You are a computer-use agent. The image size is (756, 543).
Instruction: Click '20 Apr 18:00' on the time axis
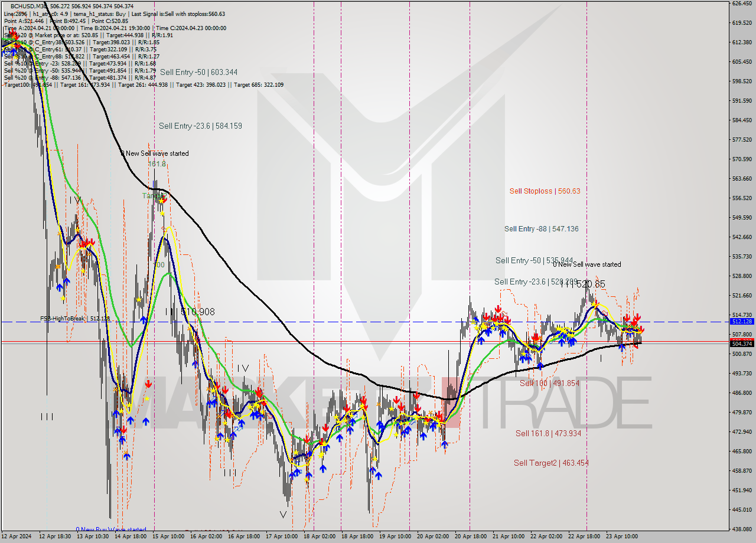point(472,537)
